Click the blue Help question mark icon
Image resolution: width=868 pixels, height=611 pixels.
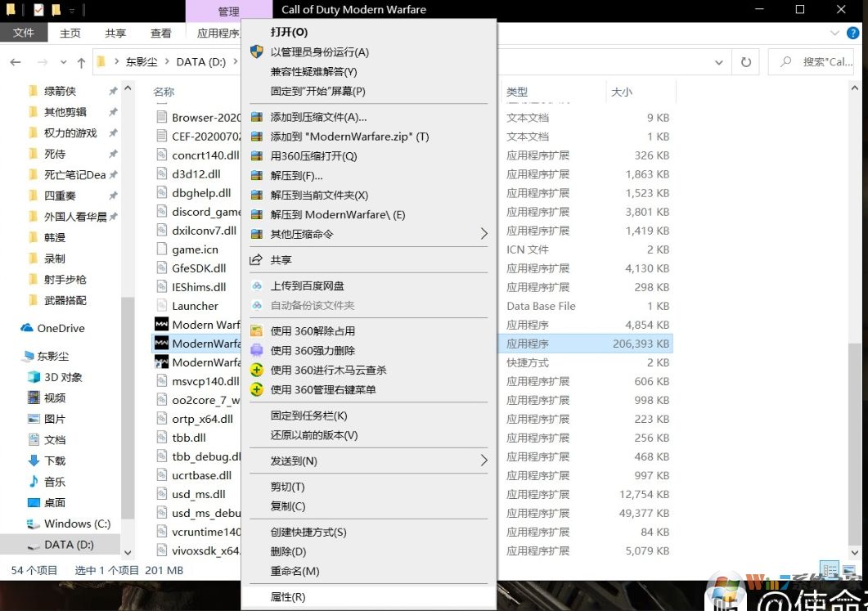(x=852, y=34)
